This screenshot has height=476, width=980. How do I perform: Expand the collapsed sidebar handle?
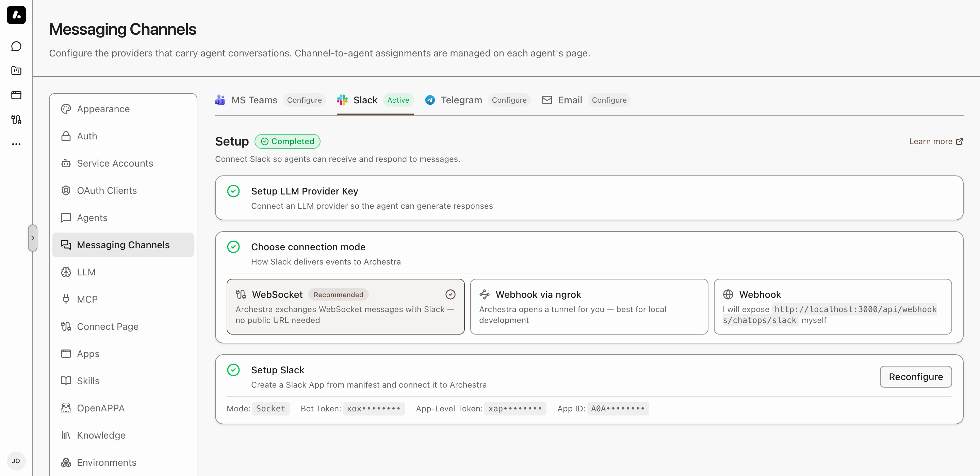point(32,238)
